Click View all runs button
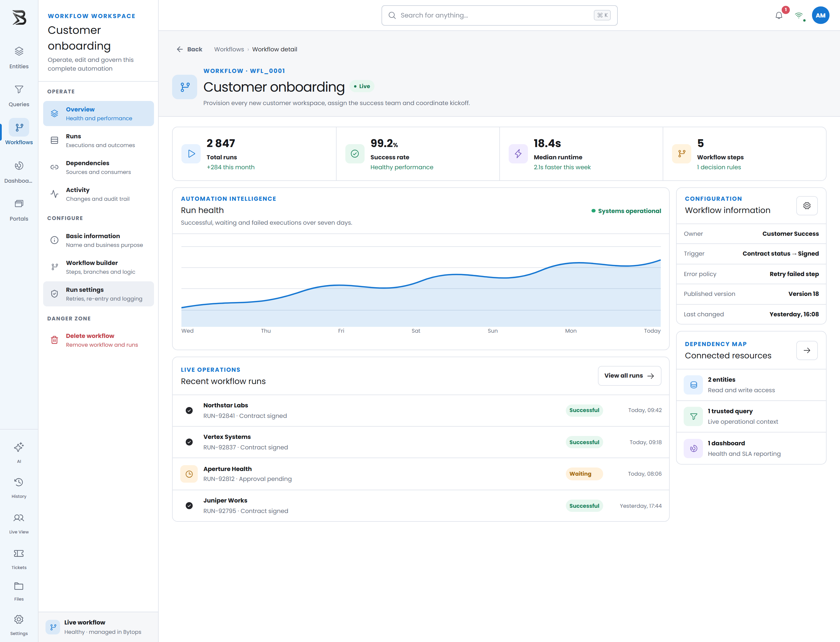 tap(629, 376)
